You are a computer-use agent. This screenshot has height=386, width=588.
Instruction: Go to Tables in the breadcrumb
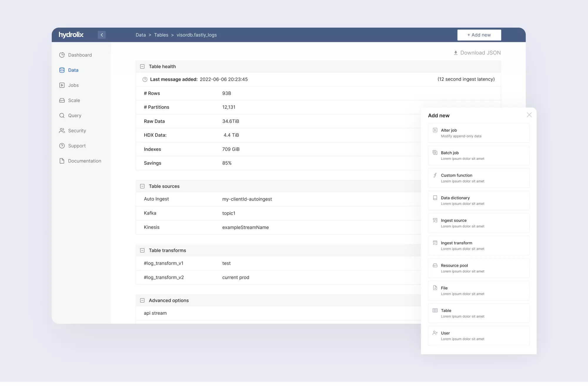[161, 35]
